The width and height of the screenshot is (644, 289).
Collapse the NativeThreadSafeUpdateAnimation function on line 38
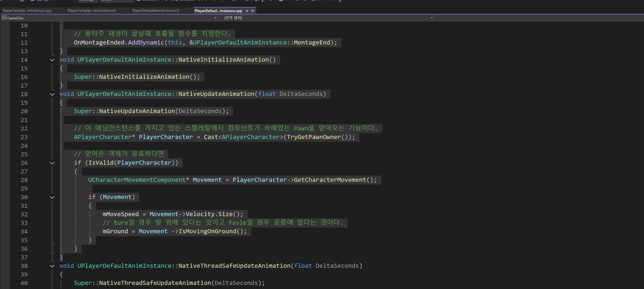[x=52, y=266]
